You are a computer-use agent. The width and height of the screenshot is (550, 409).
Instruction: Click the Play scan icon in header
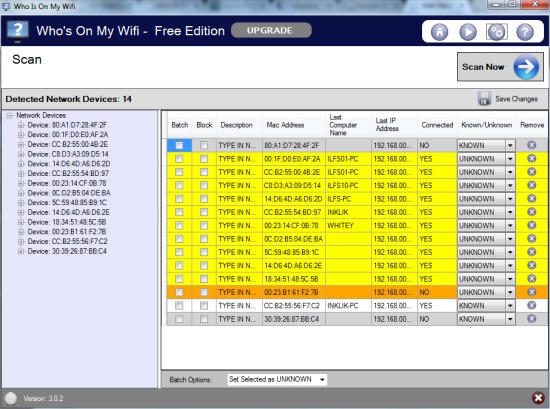click(x=468, y=32)
